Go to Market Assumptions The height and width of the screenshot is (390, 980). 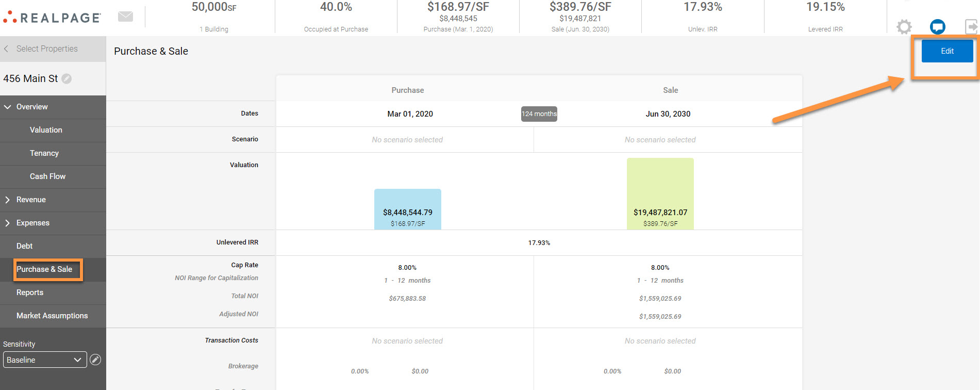point(52,316)
